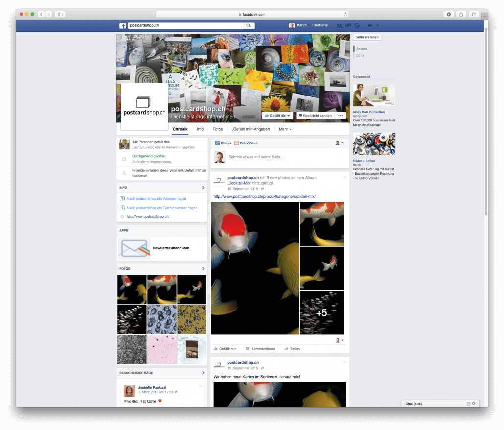Open the blue circles pattern photo thumbnail
Viewport: 504px width, 430px height.
pos(162,320)
